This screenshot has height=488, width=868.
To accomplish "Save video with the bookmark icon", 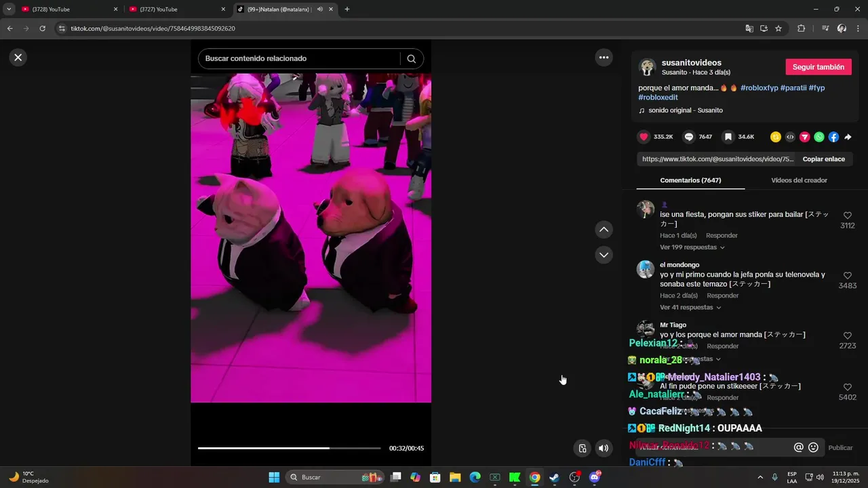I will pyautogui.click(x=728, y=137).
